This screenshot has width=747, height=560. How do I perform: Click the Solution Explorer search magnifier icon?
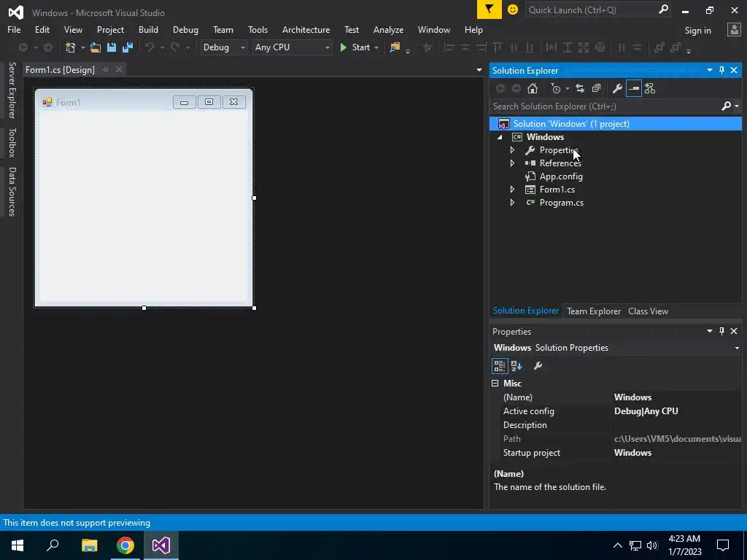(726, 106)
